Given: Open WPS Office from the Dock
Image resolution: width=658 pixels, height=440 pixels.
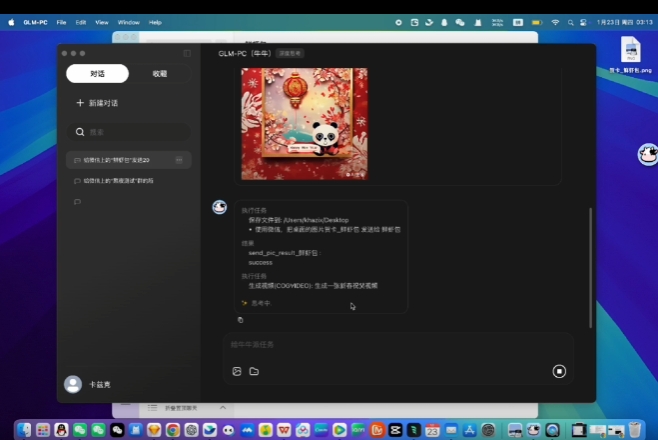Looking at the screenshot, I should pos(284,430).
